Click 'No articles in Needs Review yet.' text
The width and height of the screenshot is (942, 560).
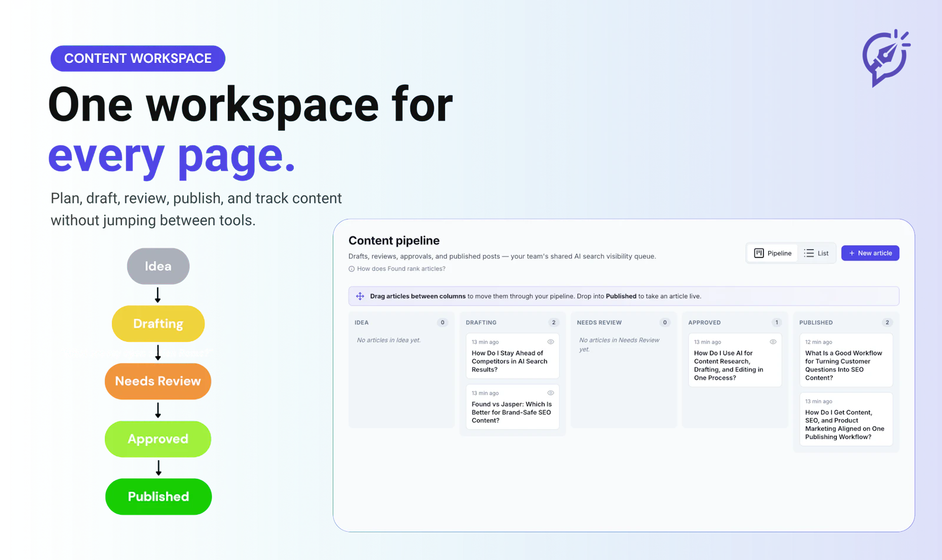click(x=619, y=345)
